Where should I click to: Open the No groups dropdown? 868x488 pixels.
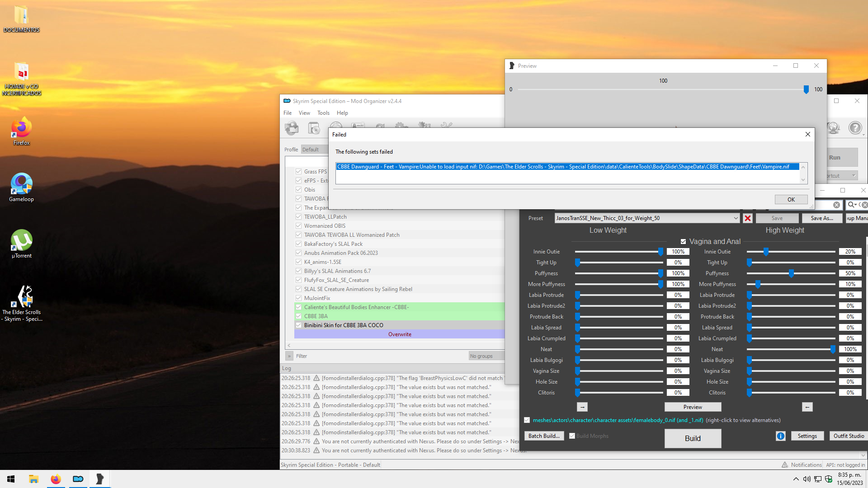click(486, 356)
